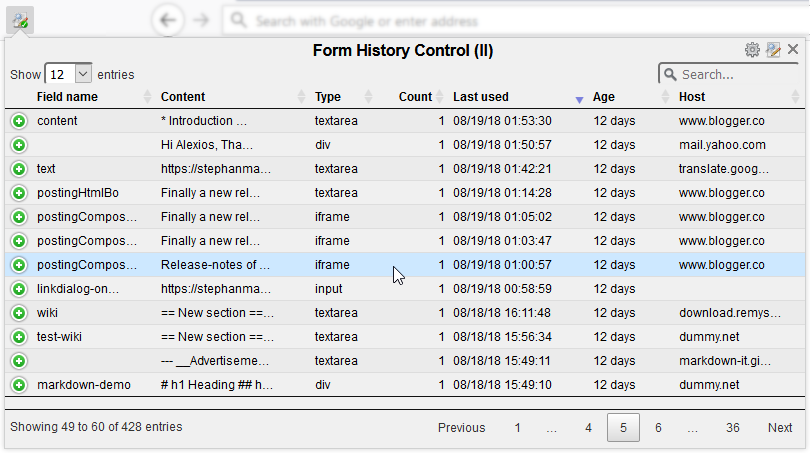Click the green plus for the 'markdown-demo' entry
Image resolution: width=810 pixels, height=454 pixels.
(19, 385)
